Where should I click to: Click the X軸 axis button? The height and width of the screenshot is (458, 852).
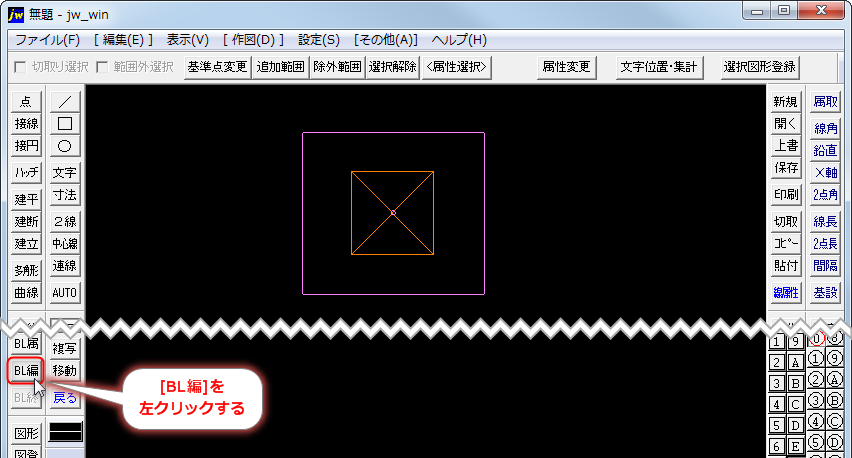click(825, 173)
